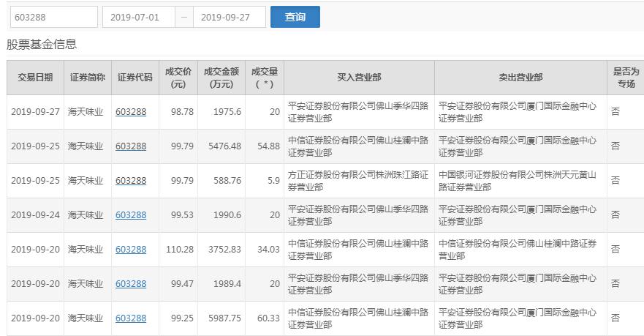Click the 成交金额(万元) column header
644x336 pixels.
pos(221,78)
